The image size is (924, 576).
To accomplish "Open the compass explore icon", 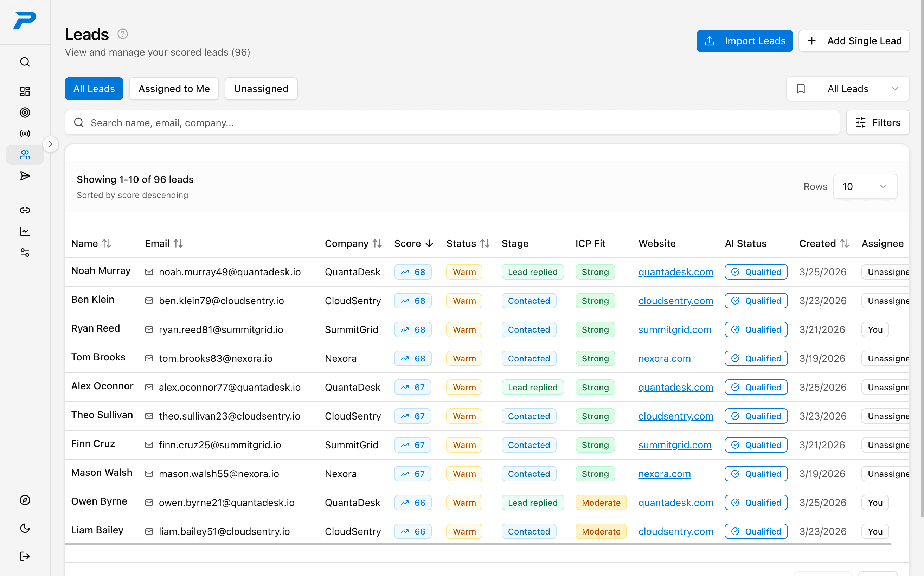I will click(x=25, y=500).
